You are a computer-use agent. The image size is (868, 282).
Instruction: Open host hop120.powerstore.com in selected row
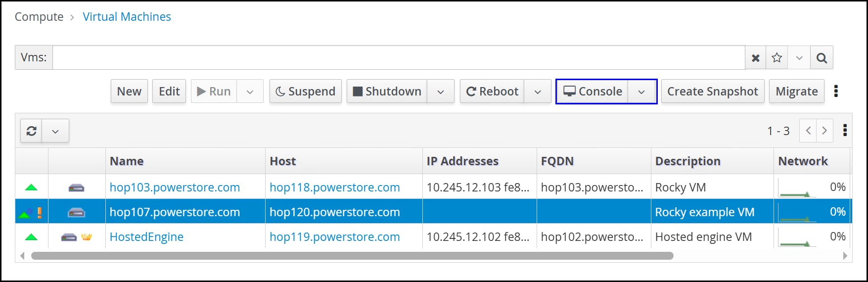click(334, 212)
